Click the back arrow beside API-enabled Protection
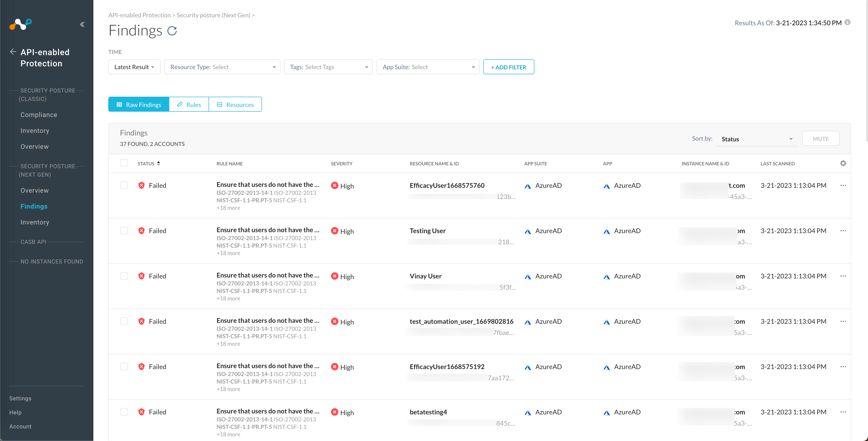Screen dimensions: 868x441 [x=13, y=52]
